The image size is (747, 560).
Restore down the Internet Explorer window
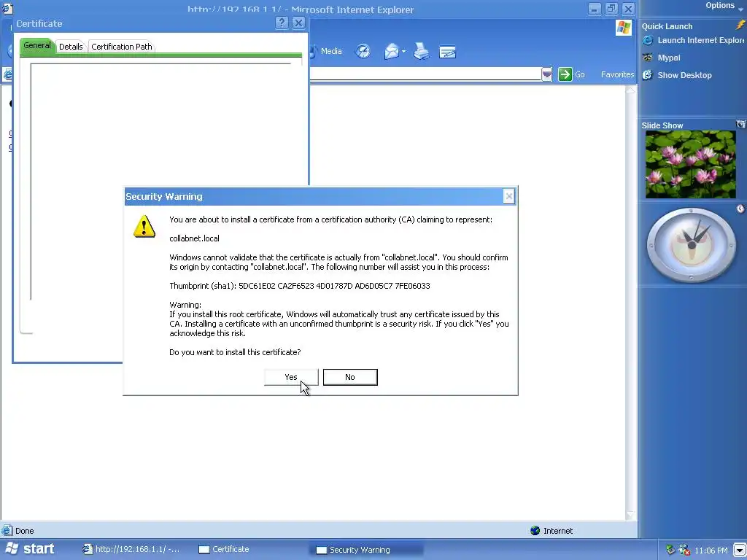(x=611, y=9)
